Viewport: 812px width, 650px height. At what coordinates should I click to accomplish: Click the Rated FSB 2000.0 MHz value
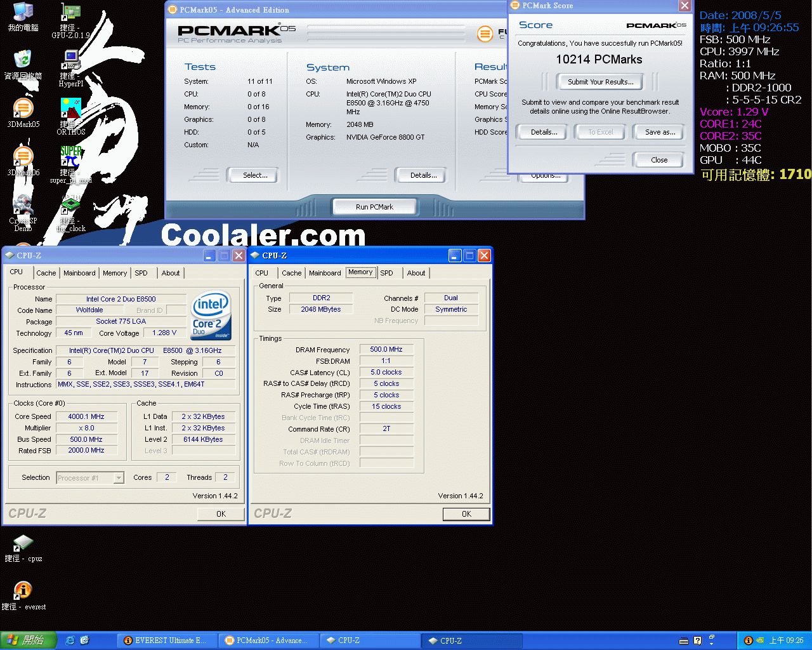pos(86,451)
